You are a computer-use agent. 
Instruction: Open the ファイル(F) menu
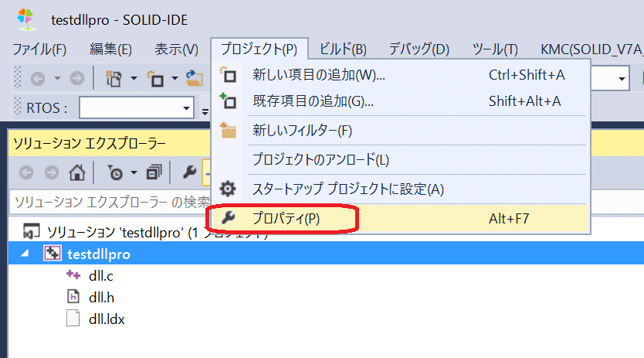39,49
